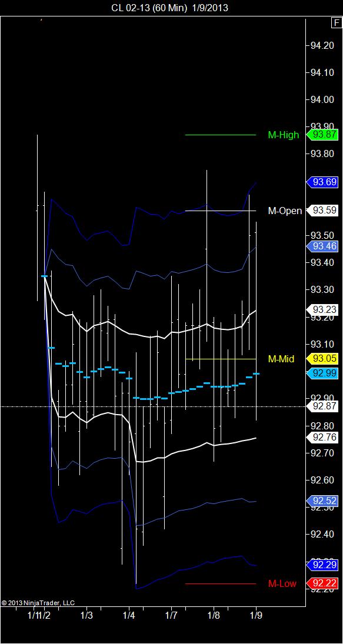Select the M-High label
343x644 pixels.
tap(284, 135)
